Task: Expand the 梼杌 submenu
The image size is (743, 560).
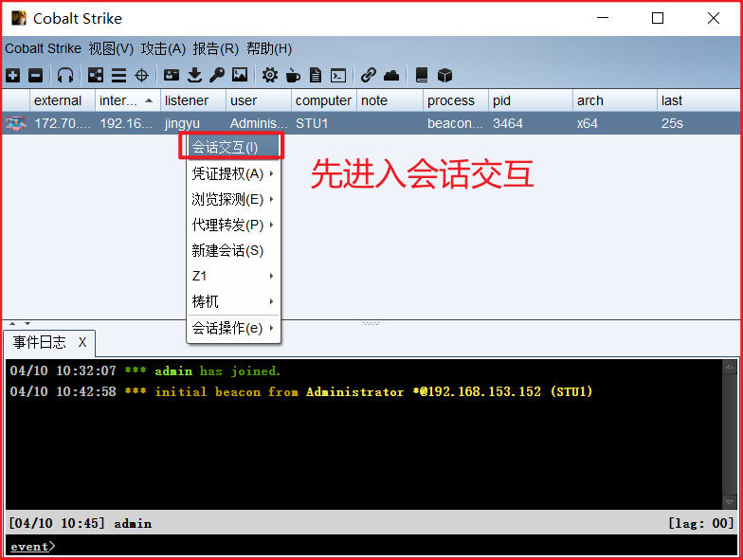Action: coord(233,301)
